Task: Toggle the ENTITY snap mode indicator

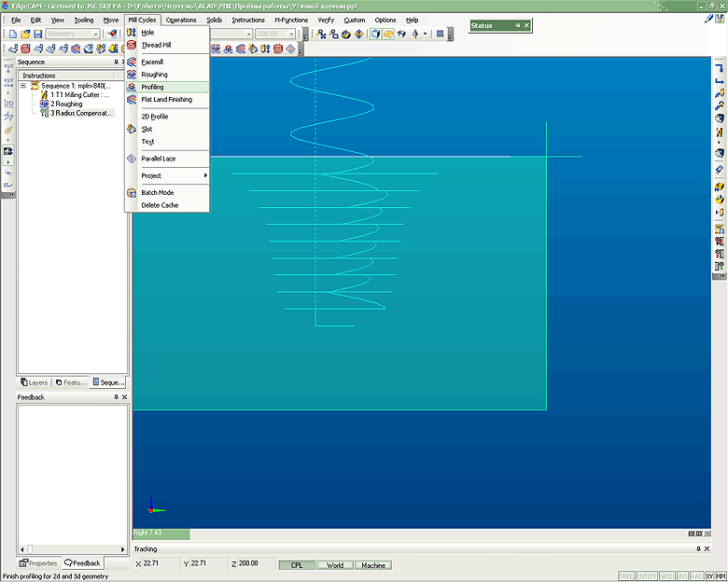Action: (x=646, y=576)
